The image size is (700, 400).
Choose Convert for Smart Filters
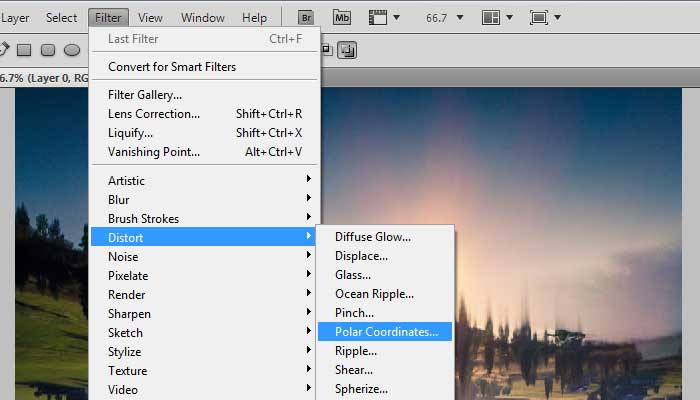point(204,67)
